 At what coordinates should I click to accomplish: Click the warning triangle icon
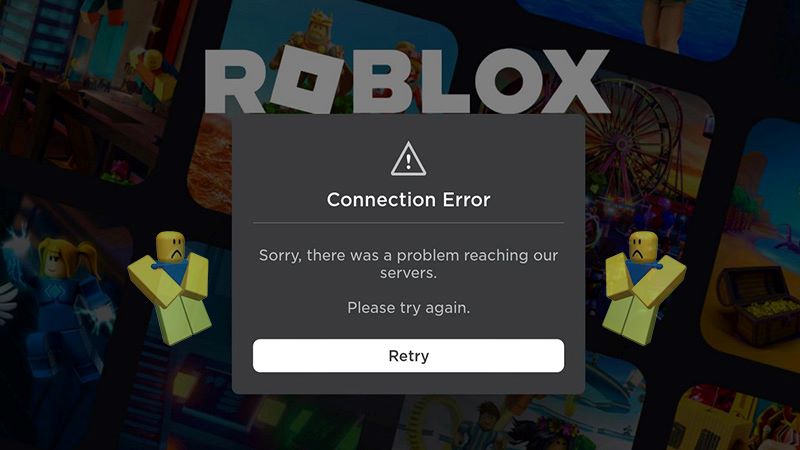click(x=408, y=159)
